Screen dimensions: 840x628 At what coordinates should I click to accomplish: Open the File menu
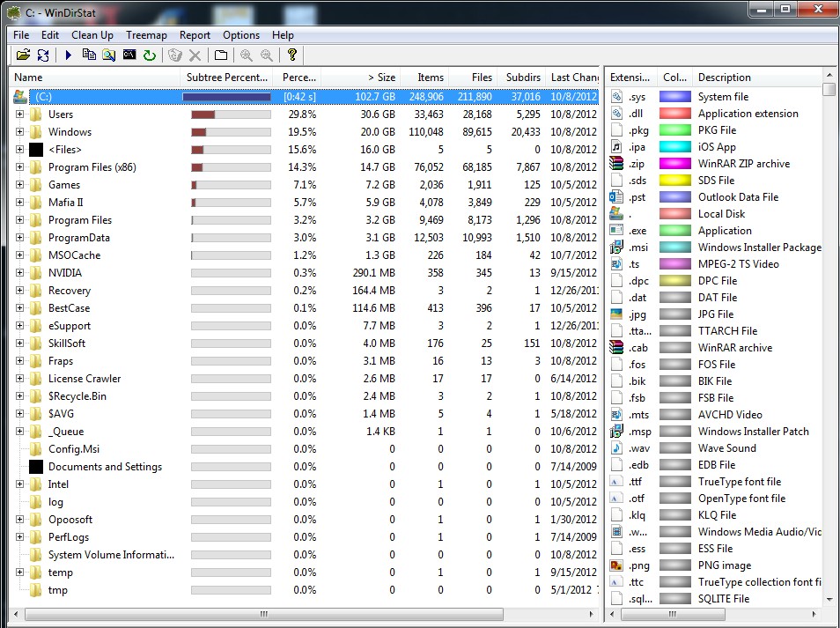pyautogui.click(x=21, y=35)
